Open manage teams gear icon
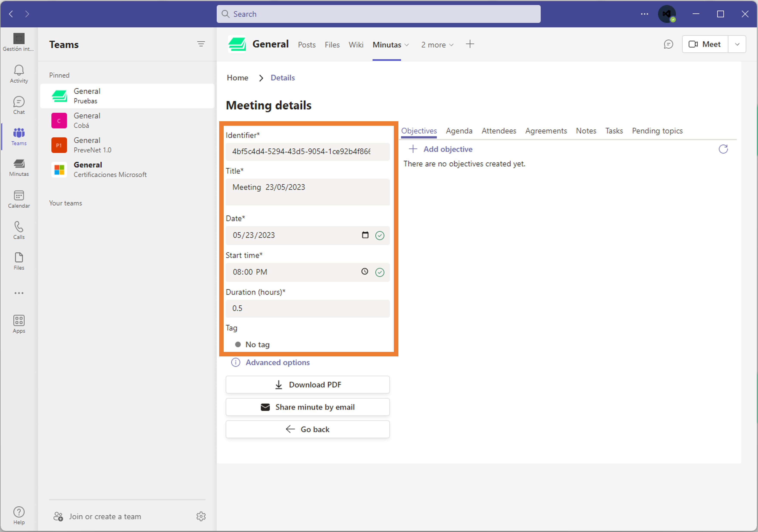758x532 pixels. click(x=201, y=516)
